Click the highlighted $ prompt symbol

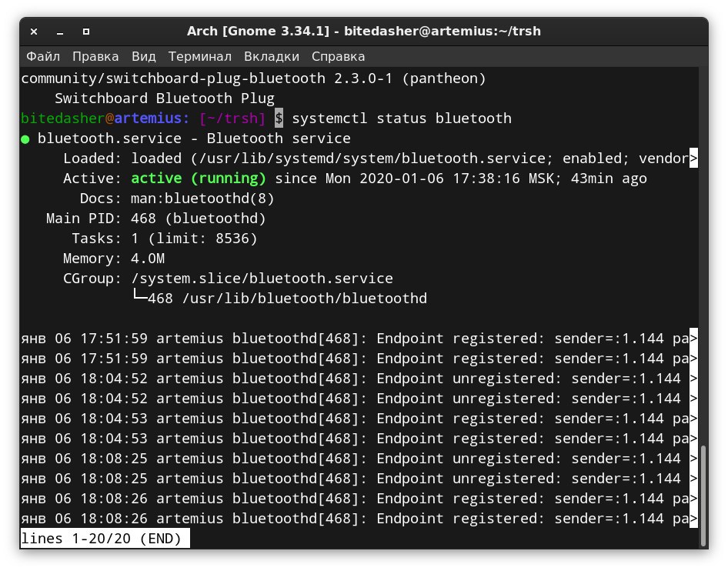279,119
